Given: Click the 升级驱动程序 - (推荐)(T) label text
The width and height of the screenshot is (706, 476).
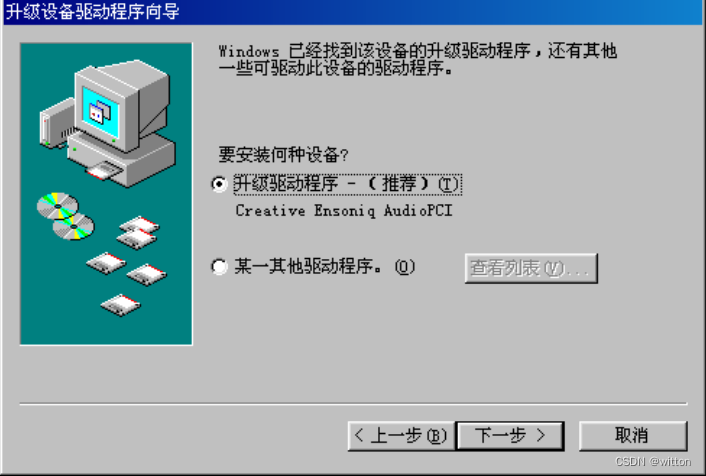Looking at the screenshot, I should pyautogui.click(x=347, y=184).
